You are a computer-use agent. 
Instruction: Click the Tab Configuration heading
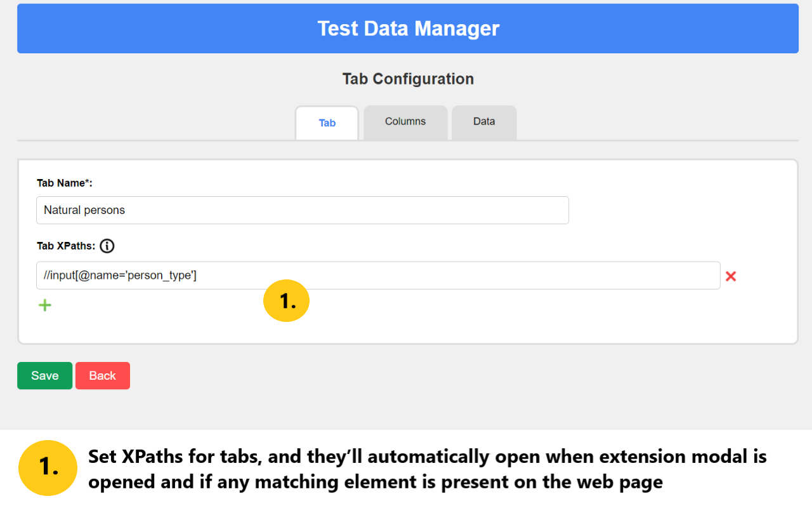pos(408,78)
